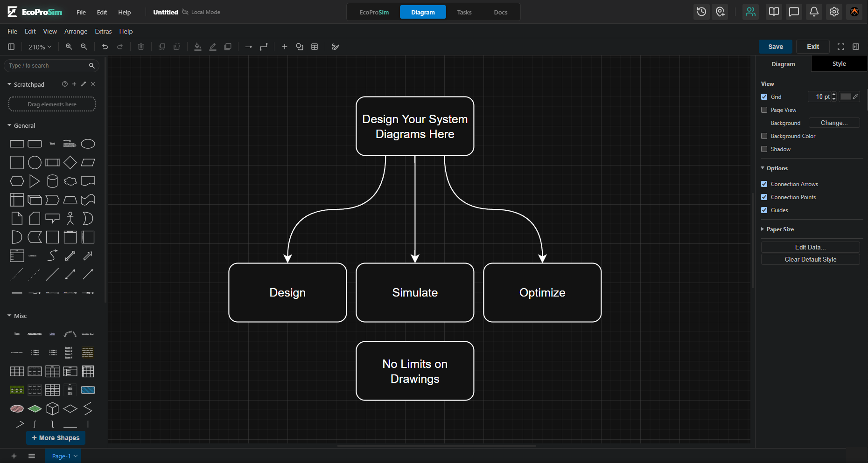868x463 pixels.
Task: Pick the ellipse shape from General
Action: (x=88, y=144)
